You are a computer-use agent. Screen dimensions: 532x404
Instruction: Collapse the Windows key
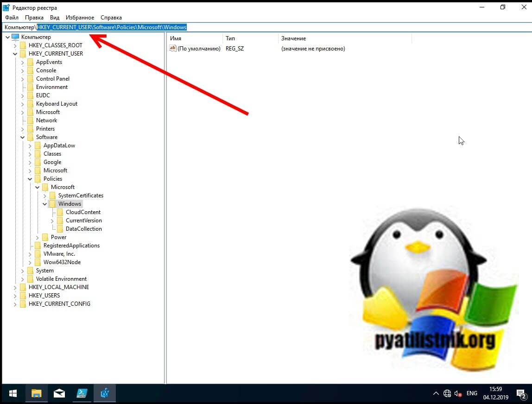tap(45, 204)
